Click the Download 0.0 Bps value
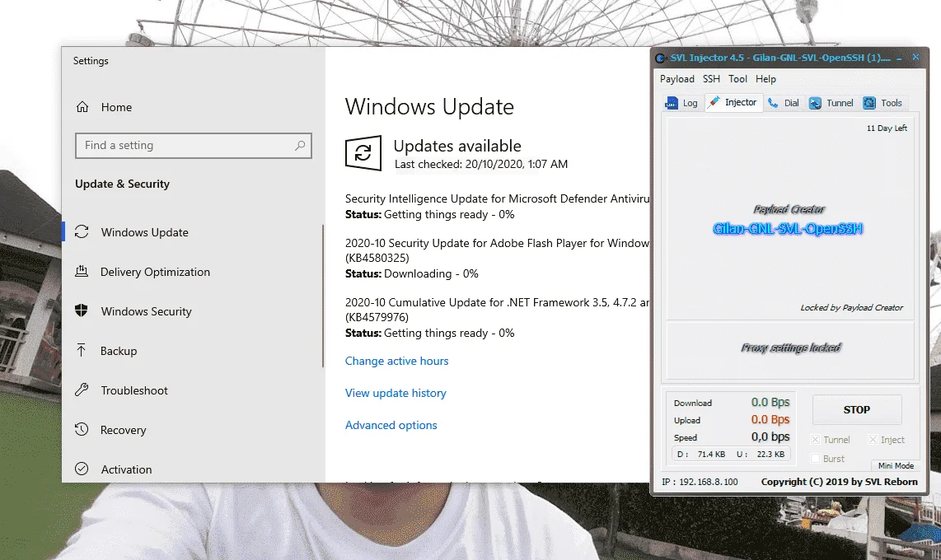The height and width of the screenshot is (560, 941). [x=770, y=402]
